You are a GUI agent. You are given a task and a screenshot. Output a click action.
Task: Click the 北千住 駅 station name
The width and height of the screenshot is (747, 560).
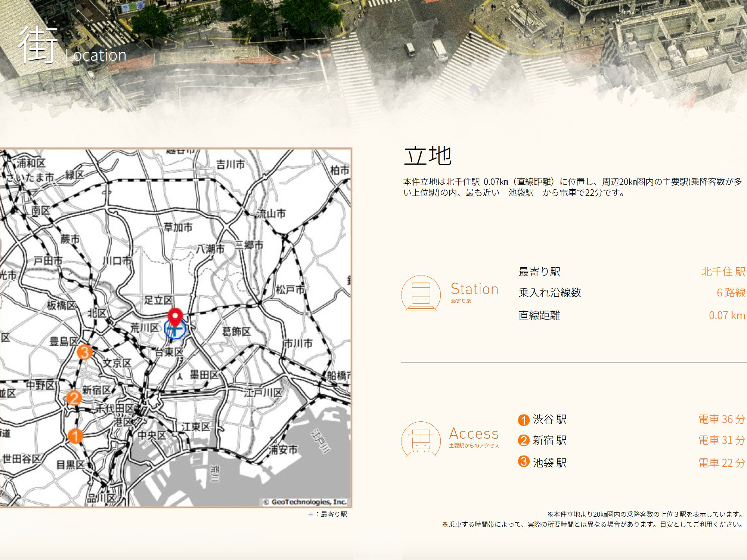[723, 272]
